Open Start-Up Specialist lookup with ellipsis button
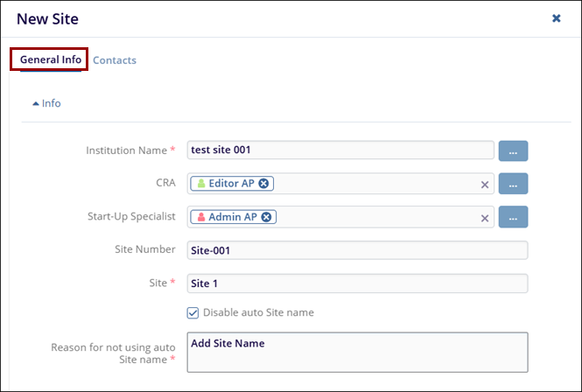This screenshot has width=582, height=392. [513, 217]
